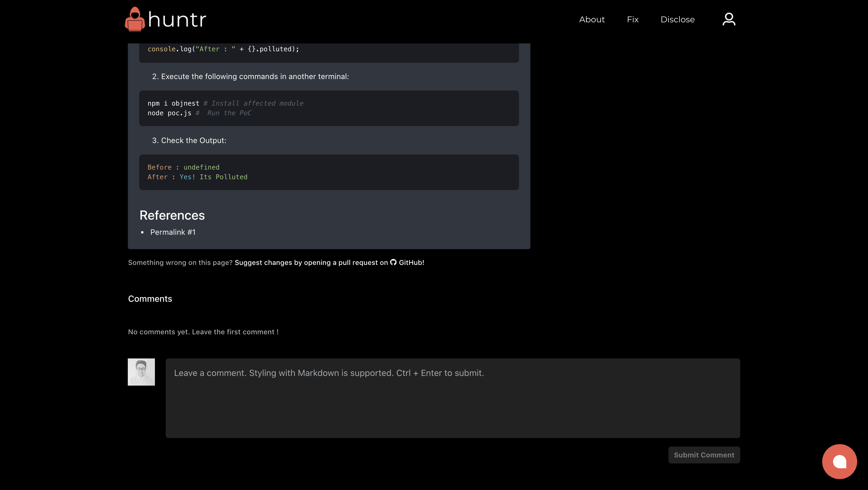The width and height of the screenshot is (868, 490).
Task: Click 'Suggest changes by opening a pull request'
Action: pyautogui.click(x=311, y=262)
